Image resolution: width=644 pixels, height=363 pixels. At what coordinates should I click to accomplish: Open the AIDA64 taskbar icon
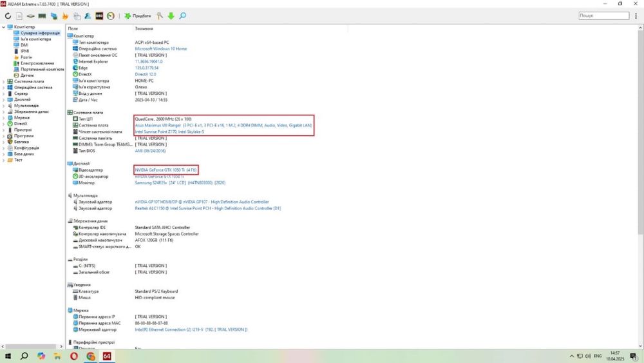(x=107, y=356)
